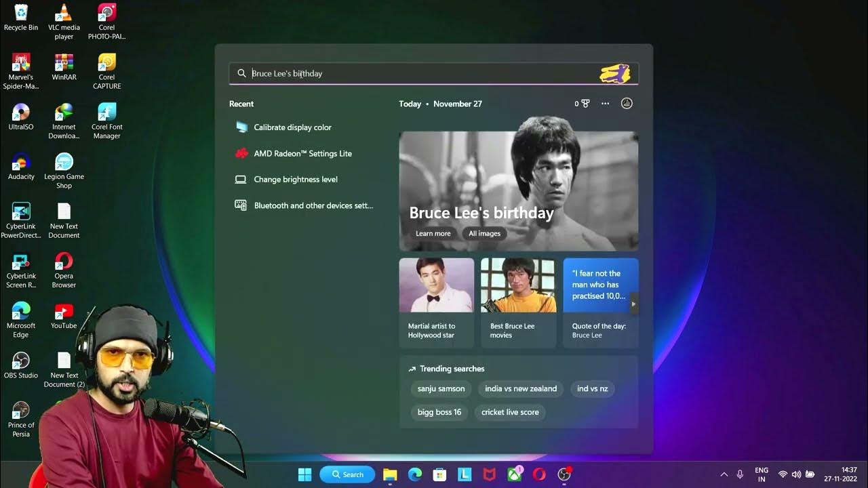Open the Bruce Lee's birthday banner image
Screen dimensions: 868x488
click(519, 183)
